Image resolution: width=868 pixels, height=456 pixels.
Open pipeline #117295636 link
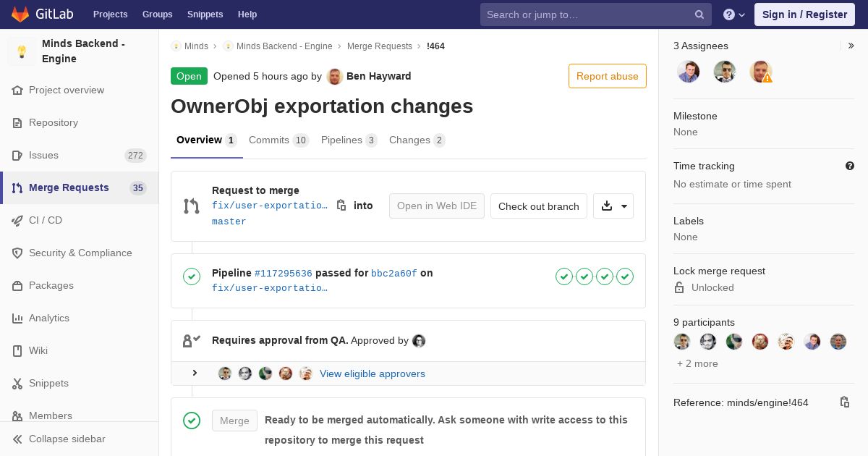click(x=284, y=274)
